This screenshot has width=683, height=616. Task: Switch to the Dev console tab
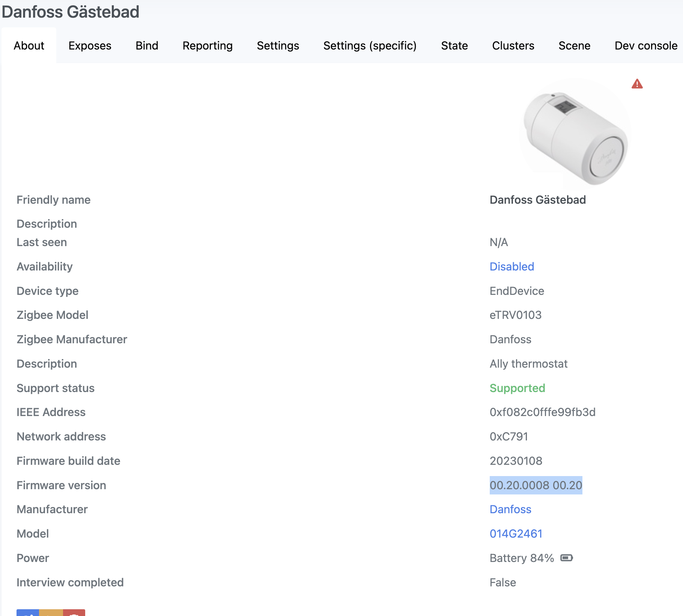[645, 45]
